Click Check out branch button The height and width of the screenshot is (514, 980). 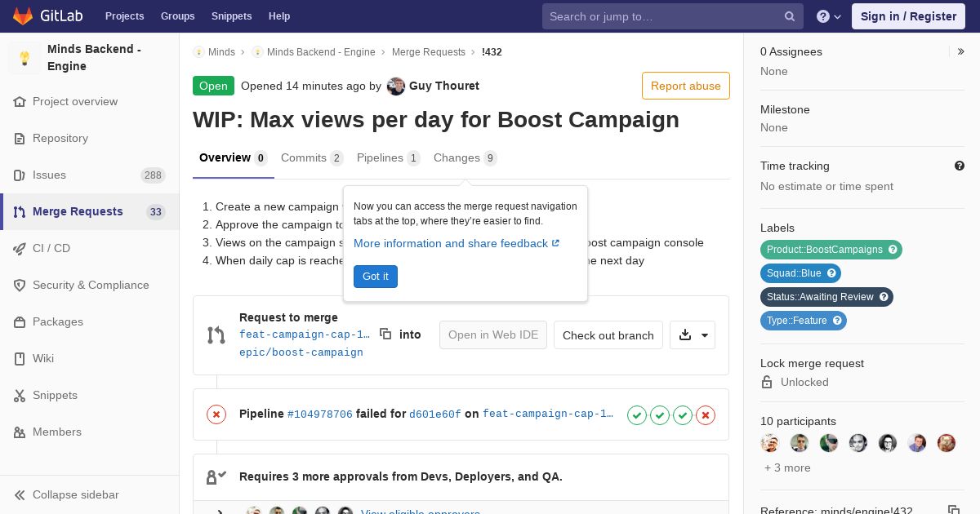tap(608, 335)
